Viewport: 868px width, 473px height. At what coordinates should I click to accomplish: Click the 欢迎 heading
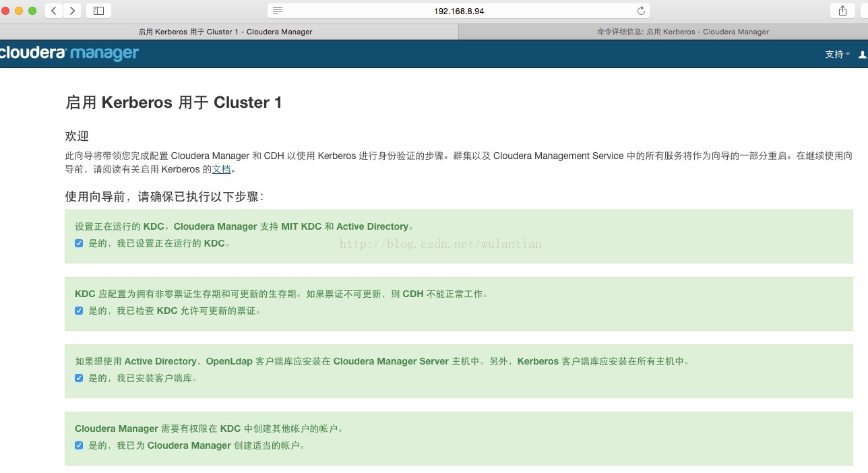(77, 136)
